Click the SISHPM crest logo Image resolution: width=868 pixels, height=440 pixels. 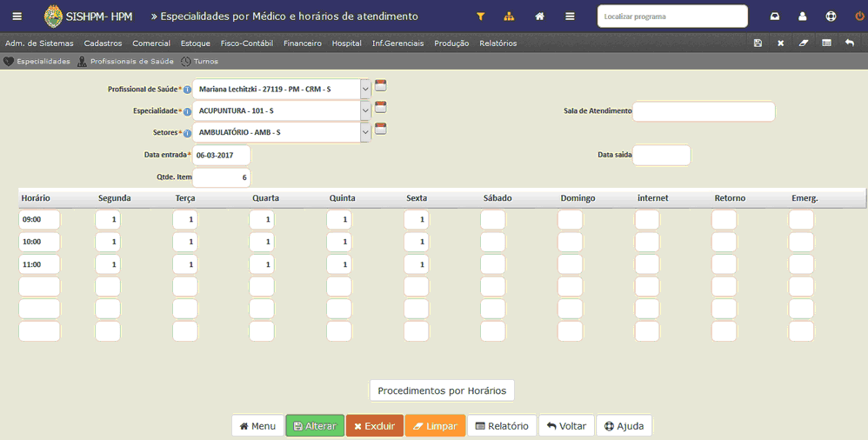pos(53,16)
